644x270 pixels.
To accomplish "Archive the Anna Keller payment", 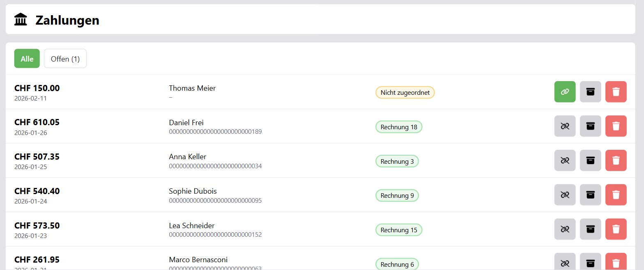I will tap(590, 160).
